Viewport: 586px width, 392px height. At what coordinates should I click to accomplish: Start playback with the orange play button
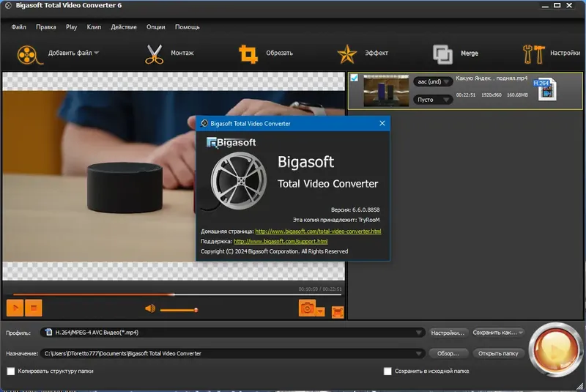[15, 308]
